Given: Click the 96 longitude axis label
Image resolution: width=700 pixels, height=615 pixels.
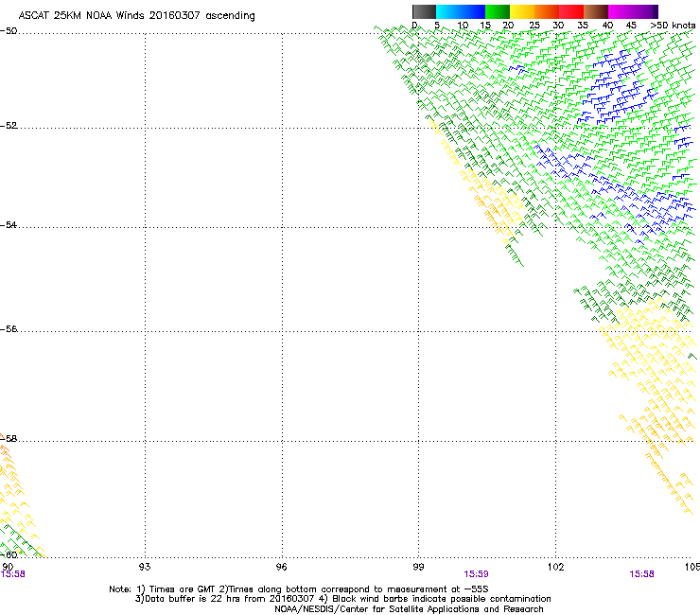Looking at the screenshot, I should [x=282, y=567].
